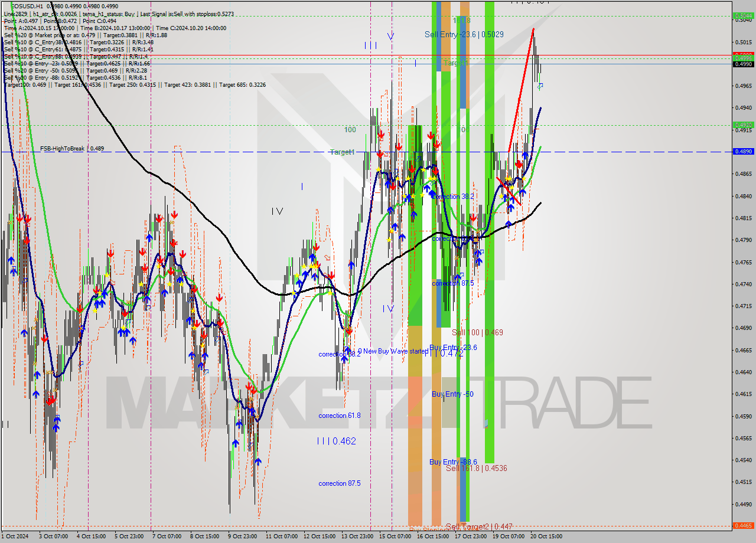Click the 'FSB-HighToBreak | 0.489' label

(72, 149)
